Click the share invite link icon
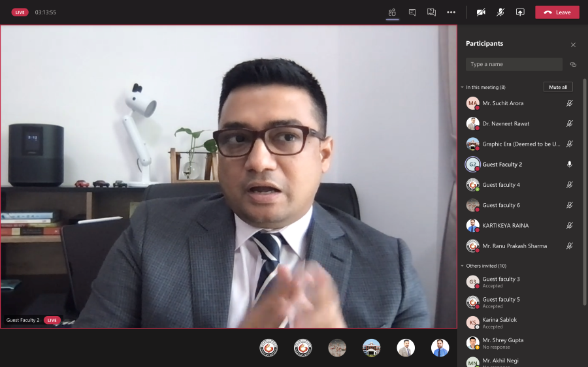588x367 pixels. coord(573,65)
